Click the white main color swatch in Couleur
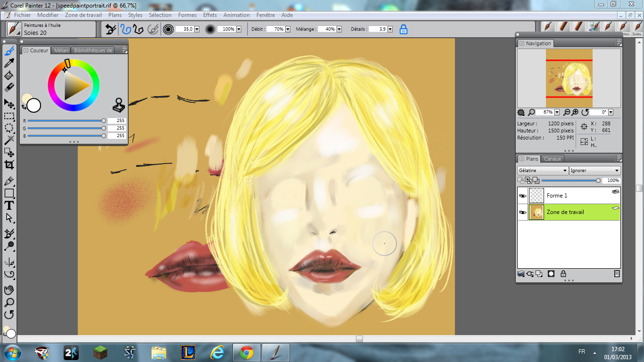The height and width of the screenshot is (362, 644). pos(34,106)
